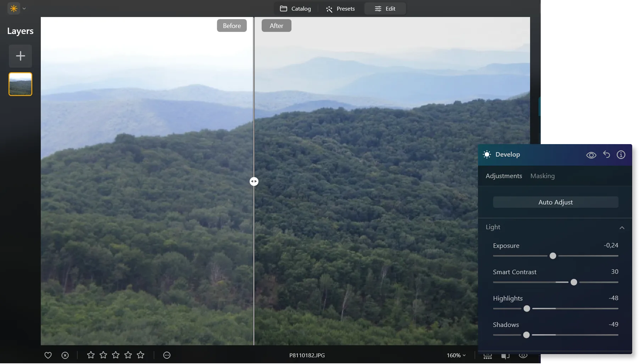The image size is (640, 364).
Task: Select the Adjustments tab
Action: click(x=504, y=176)
